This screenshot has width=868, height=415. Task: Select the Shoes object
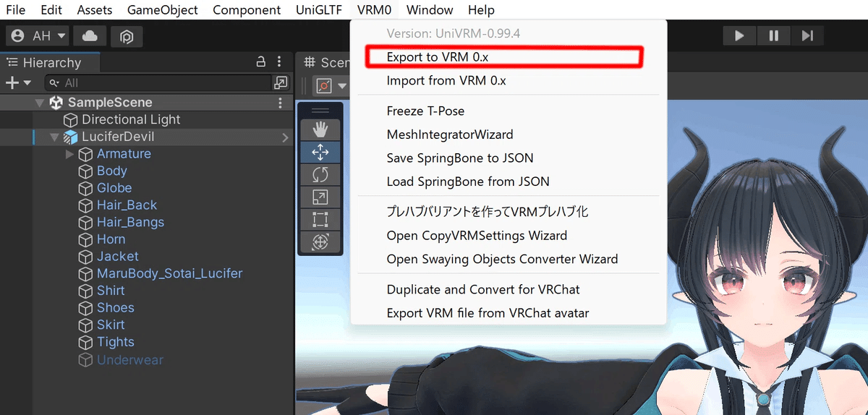tap(116, 308)
